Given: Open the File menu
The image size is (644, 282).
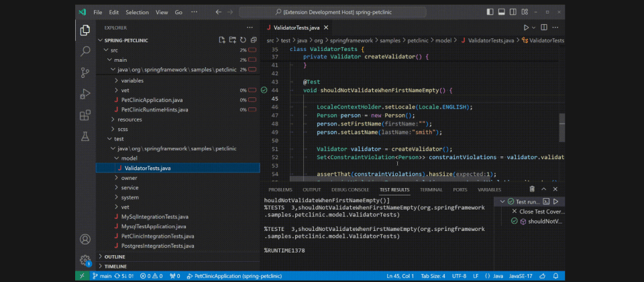Looking at the screenshot, I should pos(98,12).
